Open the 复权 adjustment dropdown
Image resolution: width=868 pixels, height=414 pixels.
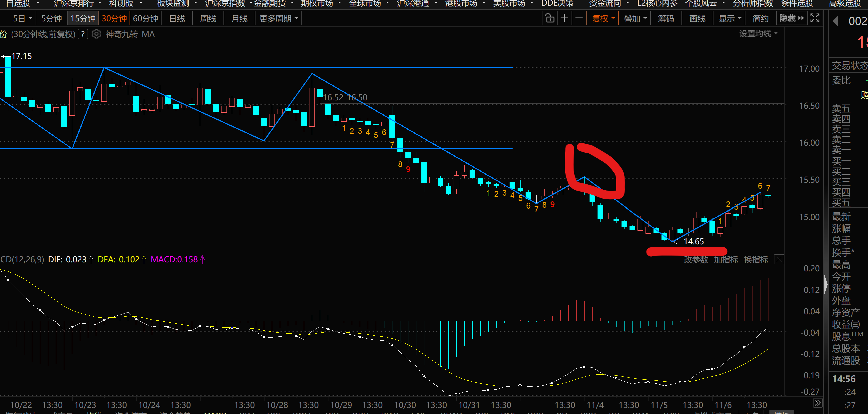(603, 18)
